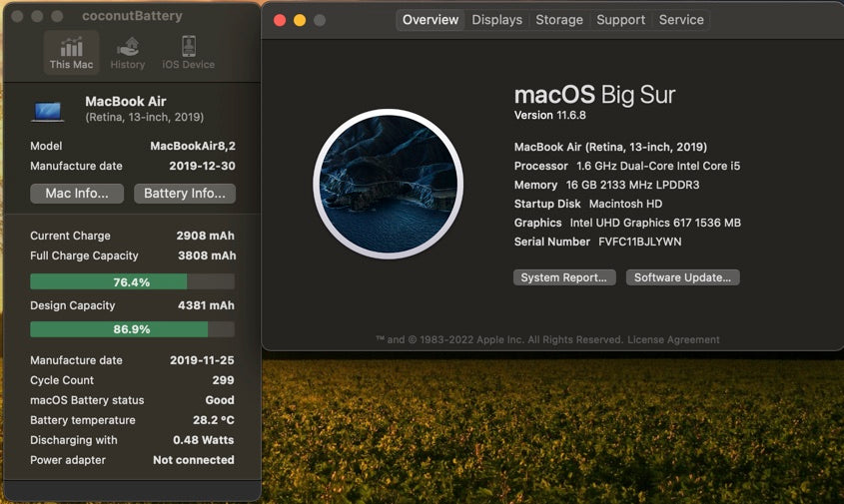Click the MacBook Air laptop icon
Image resolution: width=844 pixels, height=504 pixels.
tap(47, 112)
